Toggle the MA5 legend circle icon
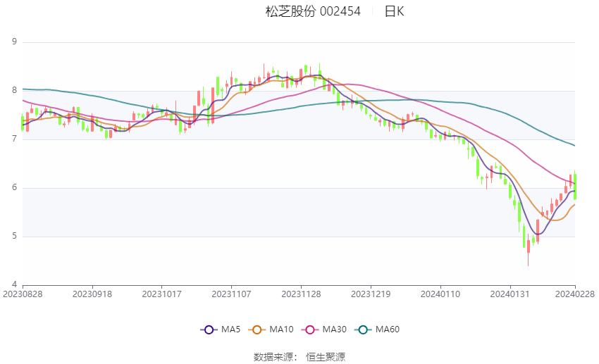Image resolution: width=599 pixels, height=364 pixels. click(209, 330)
